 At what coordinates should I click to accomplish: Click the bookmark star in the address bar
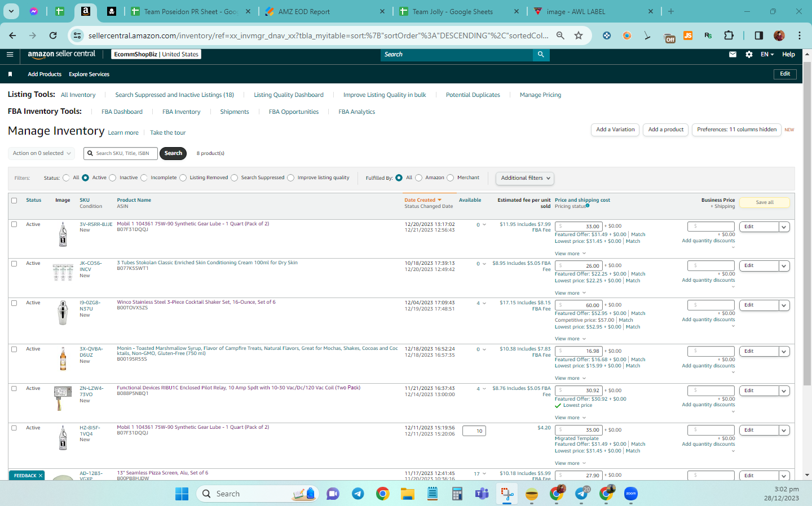(x=579, y=35)
